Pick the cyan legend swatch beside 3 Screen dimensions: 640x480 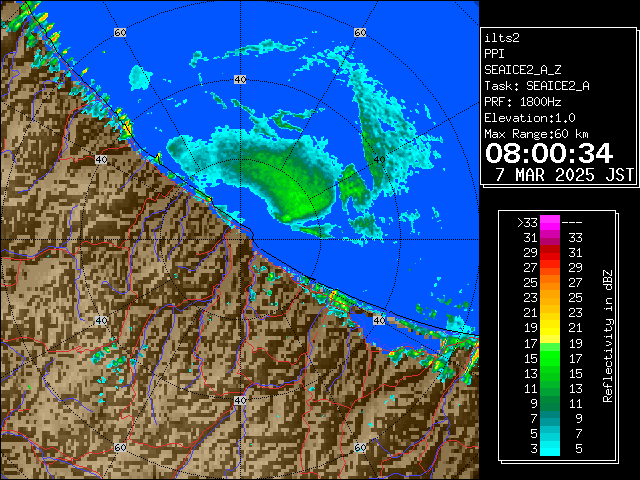550,449
